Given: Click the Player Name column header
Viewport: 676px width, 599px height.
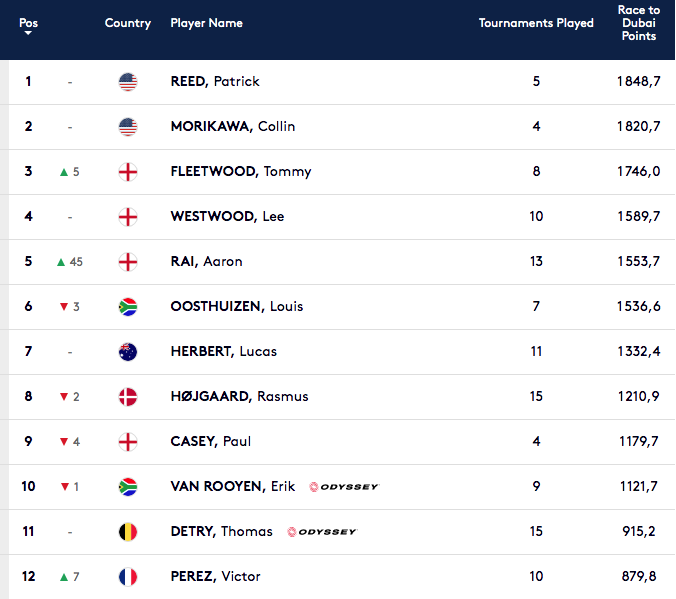Looking at the screenshot, I should (x=207, y=23).
